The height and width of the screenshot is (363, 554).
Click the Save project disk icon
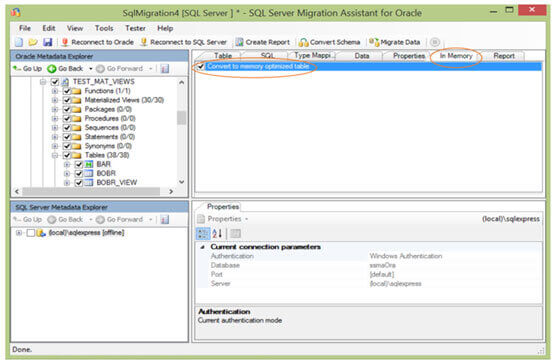pyautogui.click(x=47, y=42)
